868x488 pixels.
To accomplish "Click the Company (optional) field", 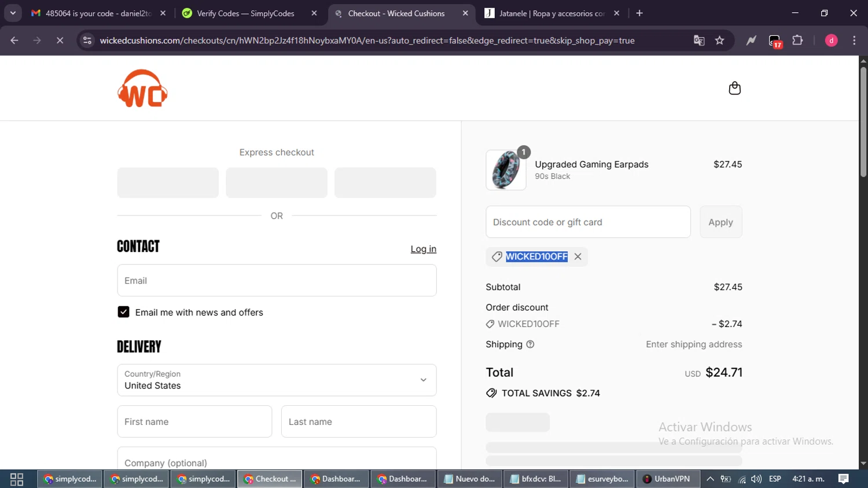I will tap(277, 458).
